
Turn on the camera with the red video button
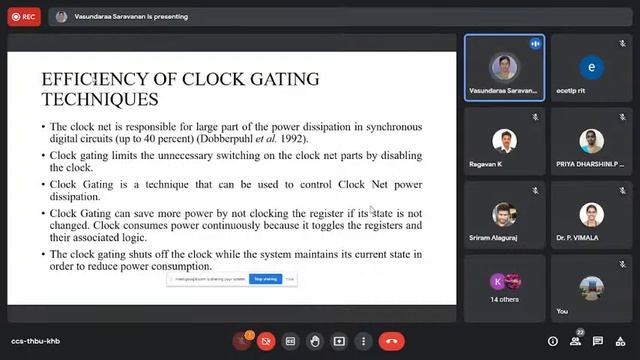266,341
